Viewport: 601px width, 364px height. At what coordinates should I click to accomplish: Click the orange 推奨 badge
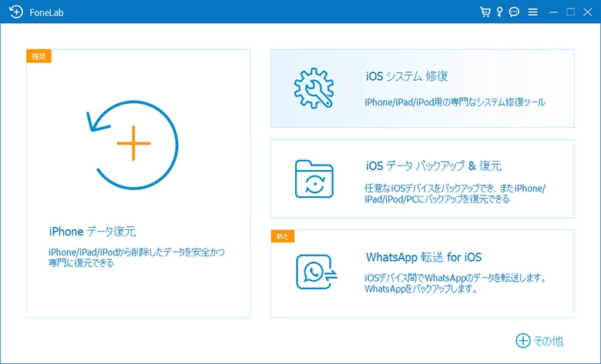[39, 56]
